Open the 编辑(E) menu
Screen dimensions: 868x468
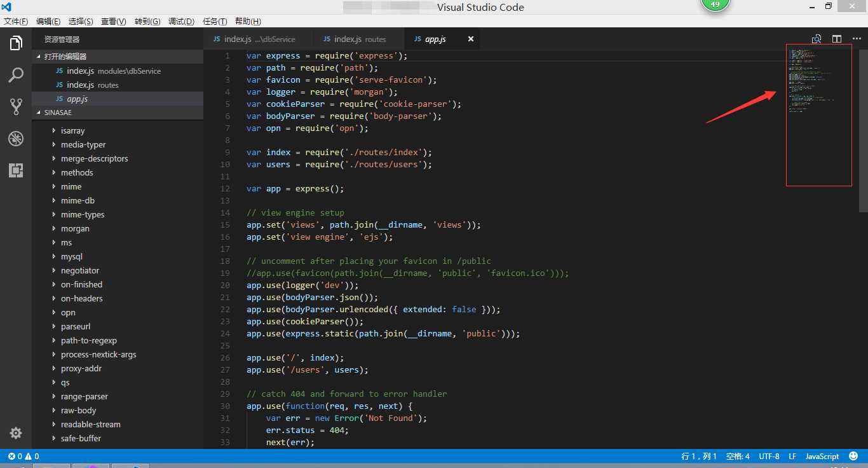(48, 21)
